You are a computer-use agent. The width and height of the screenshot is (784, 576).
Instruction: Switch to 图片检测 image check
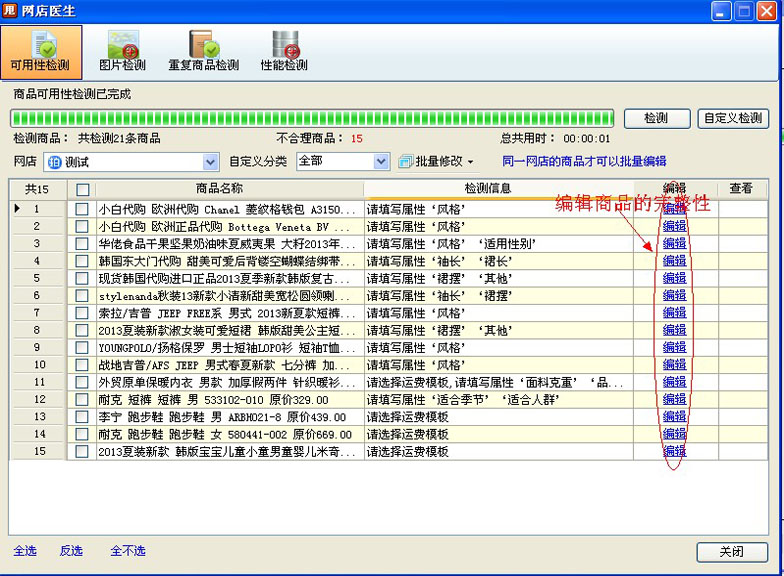click(x=122, y=52)
